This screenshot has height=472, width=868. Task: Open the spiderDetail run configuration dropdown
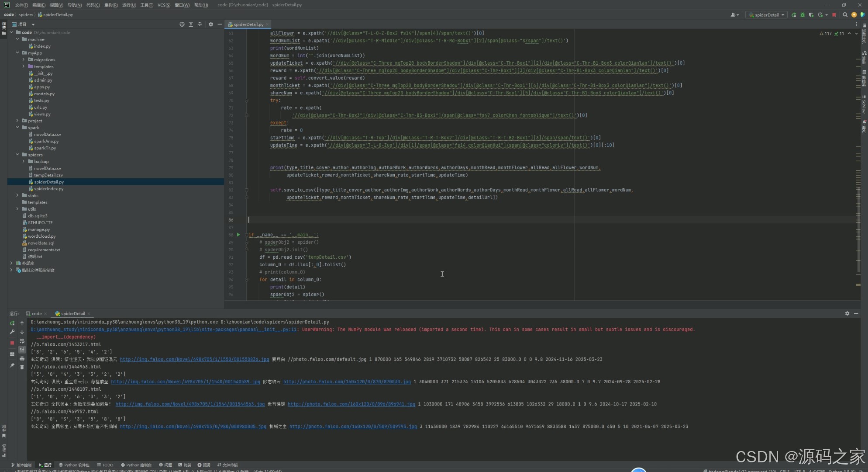pos(767,15)
